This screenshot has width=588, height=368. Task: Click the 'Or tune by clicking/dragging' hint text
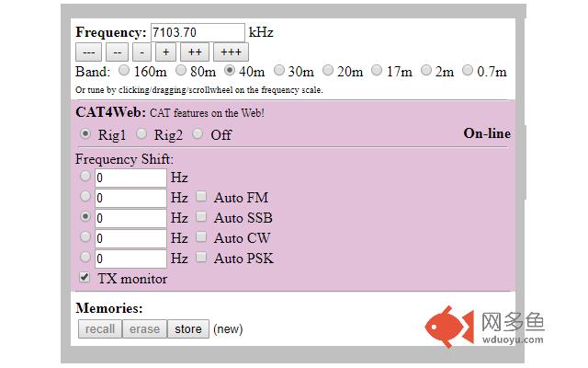(x=199, y=90)
